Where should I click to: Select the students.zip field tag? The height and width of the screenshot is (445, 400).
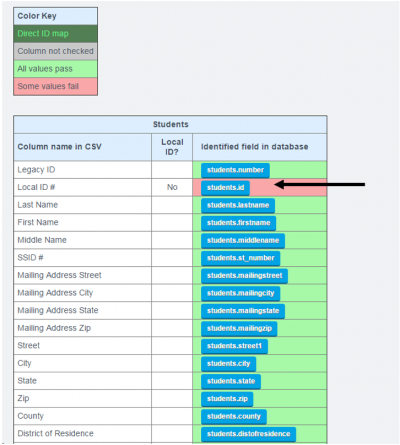tap(227, 399)
